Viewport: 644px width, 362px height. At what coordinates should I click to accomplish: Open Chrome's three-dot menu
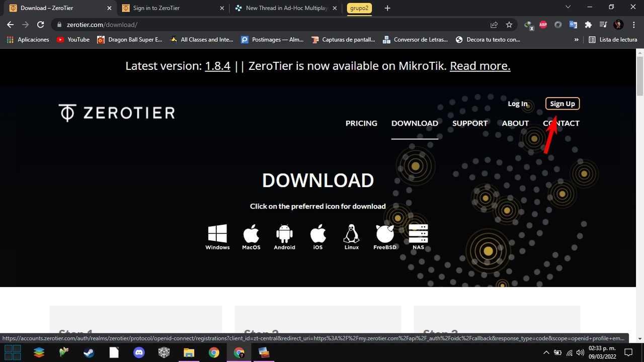click(x=633, y=25)
